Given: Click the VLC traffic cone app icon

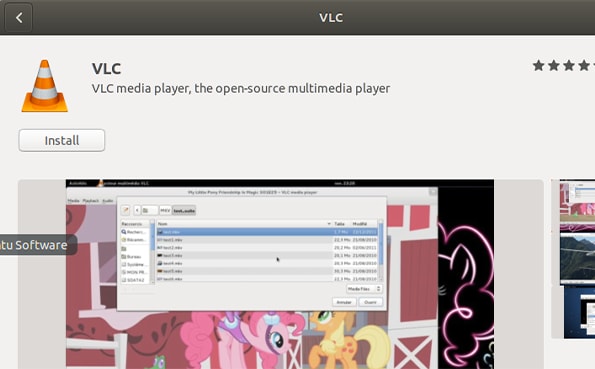Looking at the screenshot, I should (x=45, y=86).
